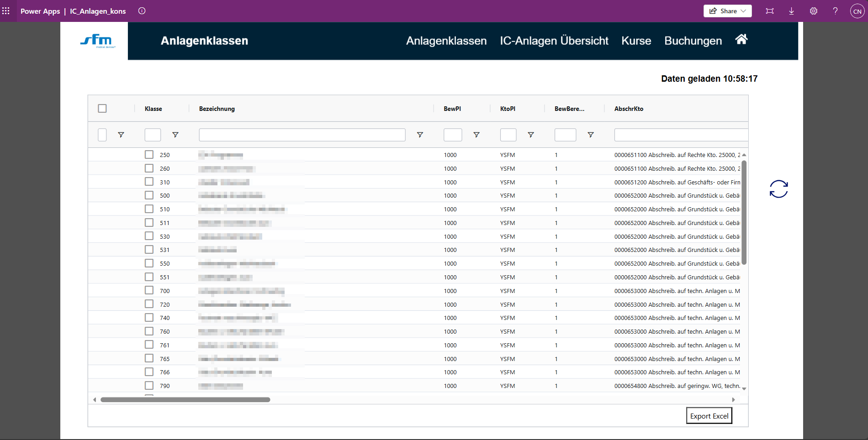The height and width of the screenshot is (440, 868).
Task: Click the Export Excel button
Action: (x=709, y=416)
